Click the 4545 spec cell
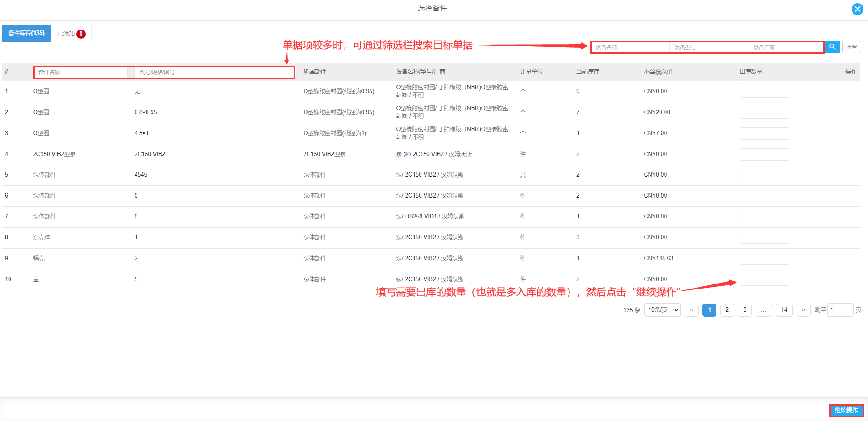Screen dimensions: 868x421 [141, 175]
